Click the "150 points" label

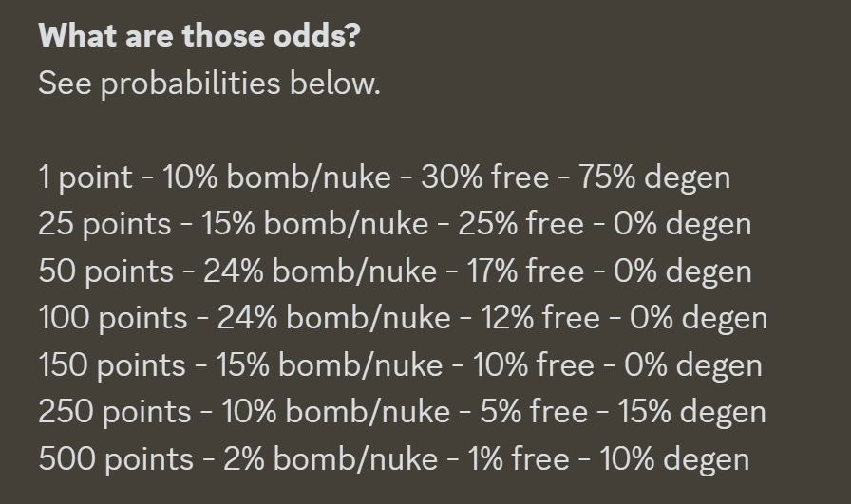(112, 365)
